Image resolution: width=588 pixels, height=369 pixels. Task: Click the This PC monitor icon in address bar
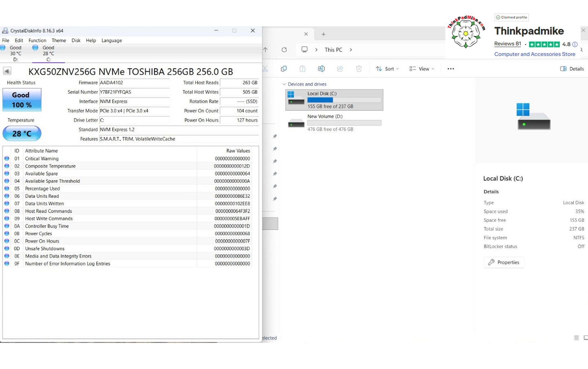point(304,50)
